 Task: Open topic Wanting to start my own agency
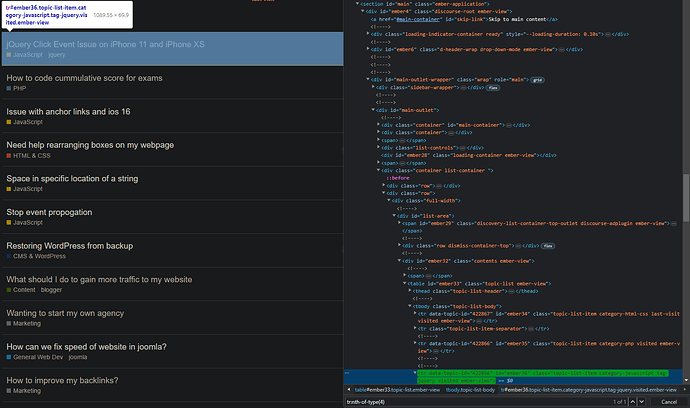pyautogui.click(x=65, y=313)
